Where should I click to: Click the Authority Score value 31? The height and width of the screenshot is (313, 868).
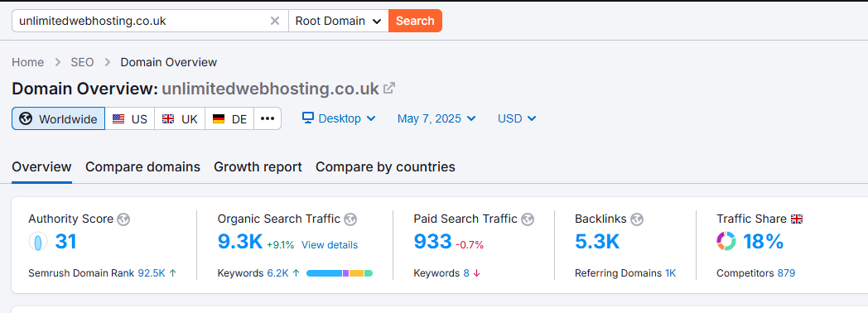(65, 242)
